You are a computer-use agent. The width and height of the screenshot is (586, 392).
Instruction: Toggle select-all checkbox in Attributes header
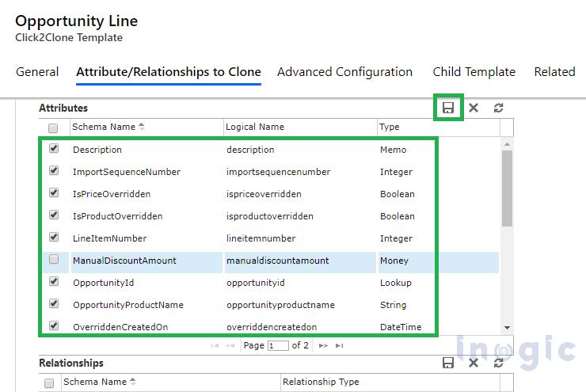coord(53,127)
